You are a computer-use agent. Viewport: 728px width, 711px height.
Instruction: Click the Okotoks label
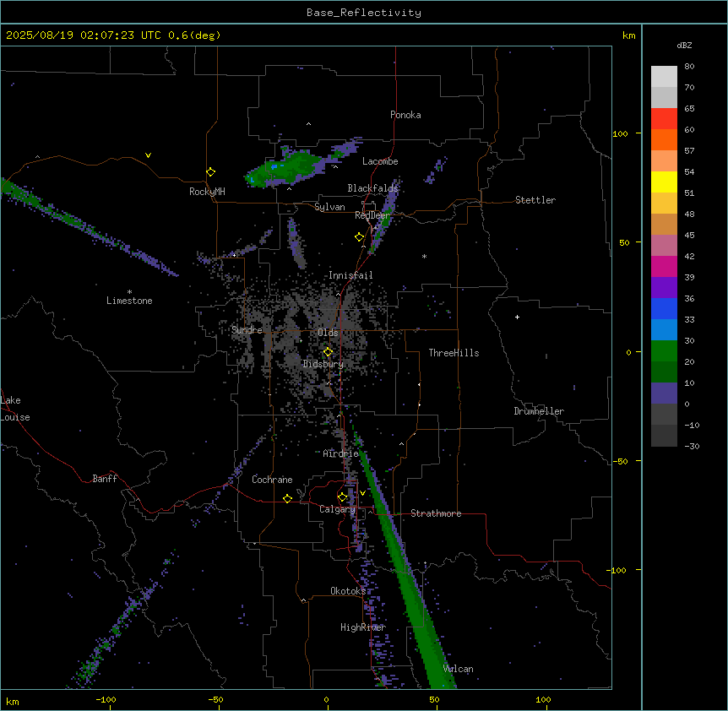[x=348, y=591]
